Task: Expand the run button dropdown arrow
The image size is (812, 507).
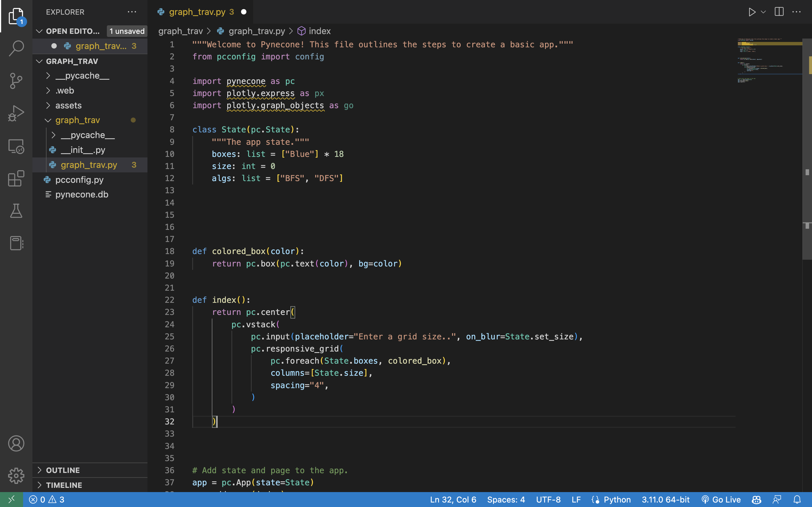Action: (763, 12)
